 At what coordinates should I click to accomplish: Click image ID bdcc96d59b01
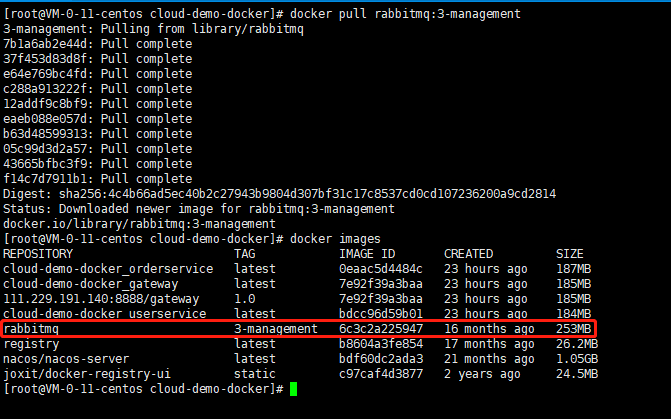pyautogui.click(x=381, y=314)
